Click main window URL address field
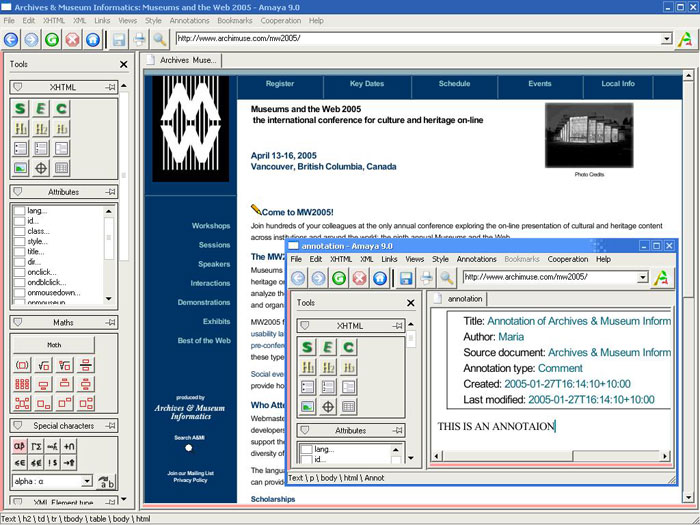 click(418, 38)
